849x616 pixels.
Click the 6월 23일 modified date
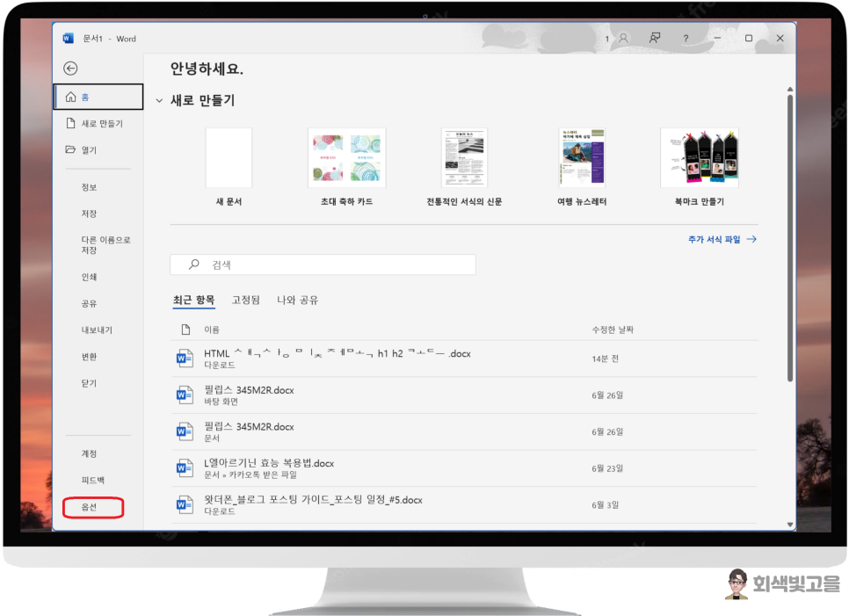pyautogui.click(x=607, y=468)
